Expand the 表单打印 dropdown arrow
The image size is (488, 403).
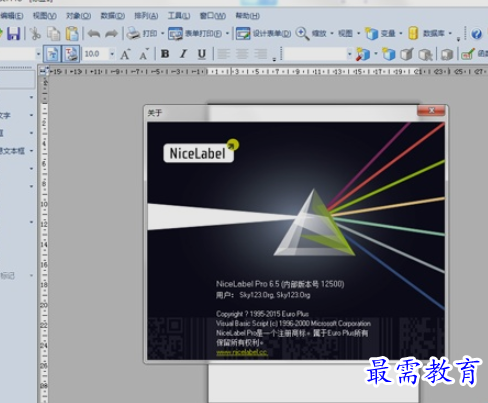[x=227, y=34]
